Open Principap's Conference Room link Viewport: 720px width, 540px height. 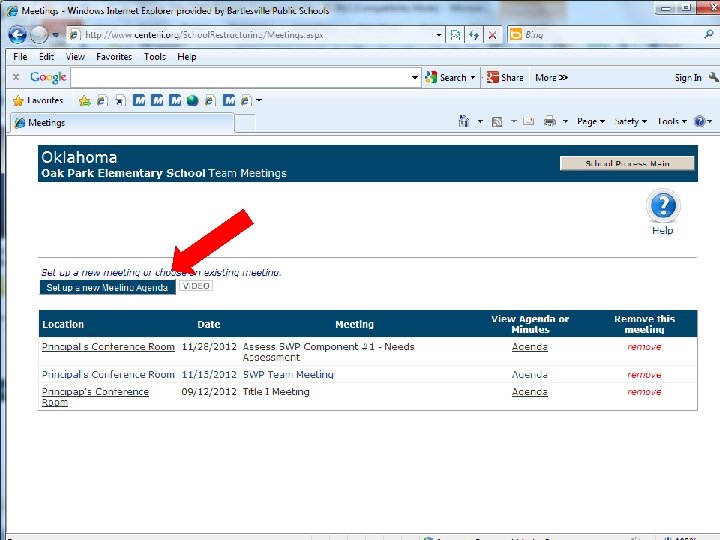click(x=95, y=397)
